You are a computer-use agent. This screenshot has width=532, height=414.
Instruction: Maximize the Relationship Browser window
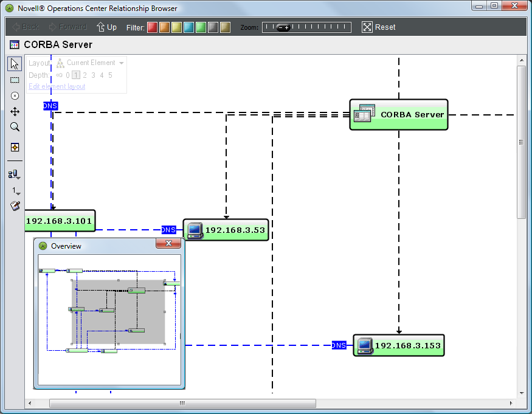(x=494, y=5)
